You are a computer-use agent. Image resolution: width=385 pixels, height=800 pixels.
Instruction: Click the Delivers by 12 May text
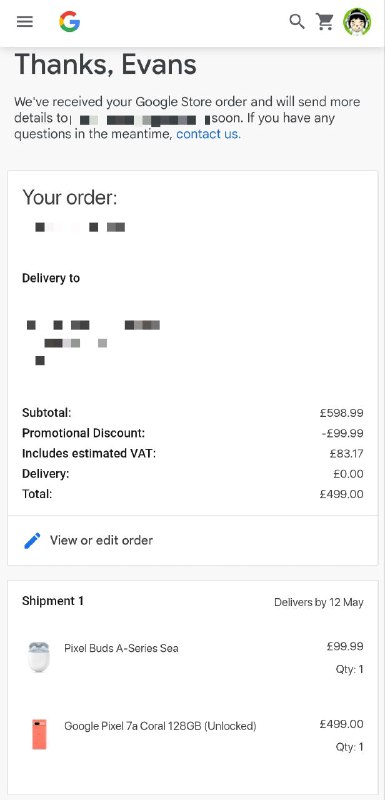coord(319,602)
